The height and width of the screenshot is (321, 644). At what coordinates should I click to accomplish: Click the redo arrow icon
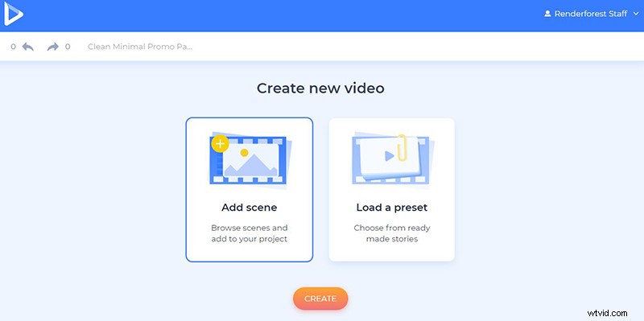pos(53,47)
